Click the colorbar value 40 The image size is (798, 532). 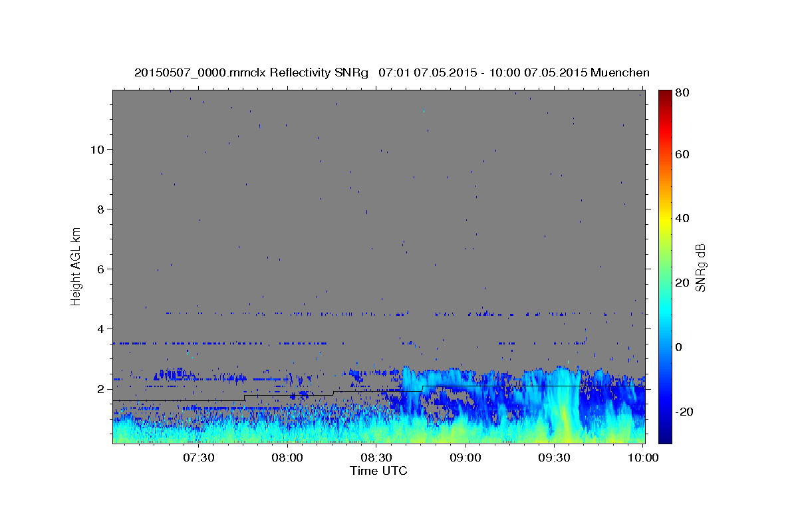pyautogui.click(x=684, y=218)
